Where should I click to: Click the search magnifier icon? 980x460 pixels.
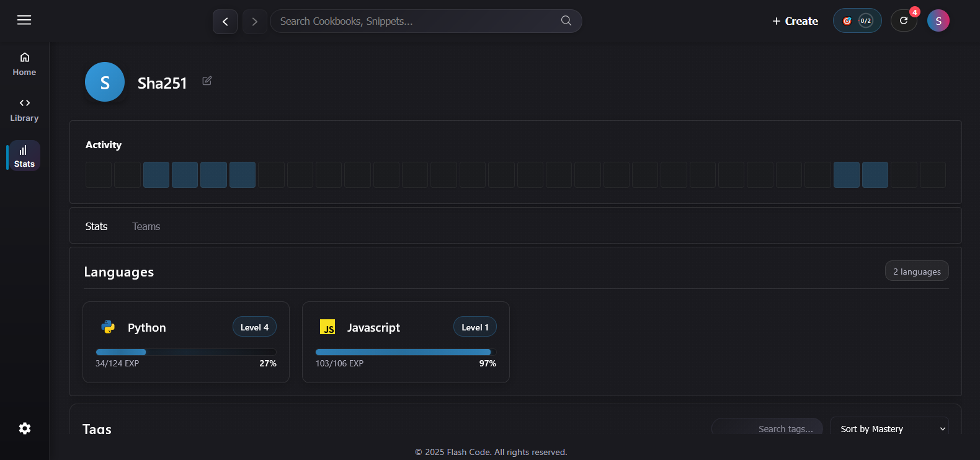coord(566,20)
